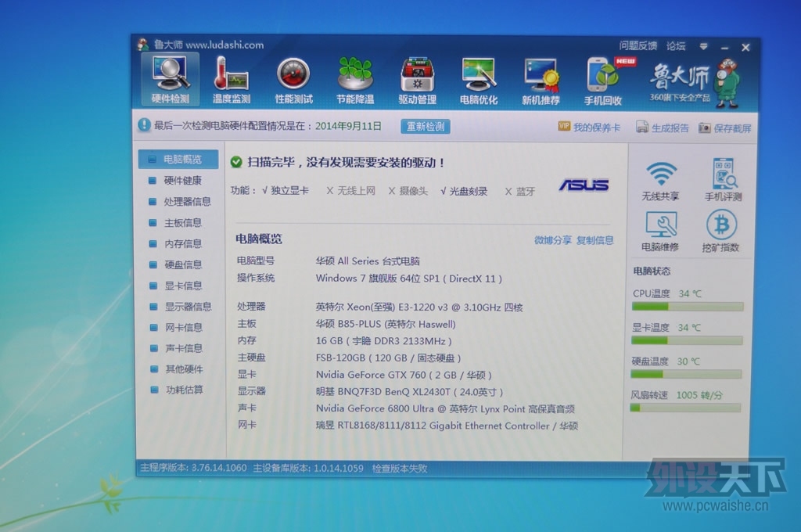Open 驱动管理 driver management icon
Image resolution: width=801 pixels, height=532 pixels.
417,81
